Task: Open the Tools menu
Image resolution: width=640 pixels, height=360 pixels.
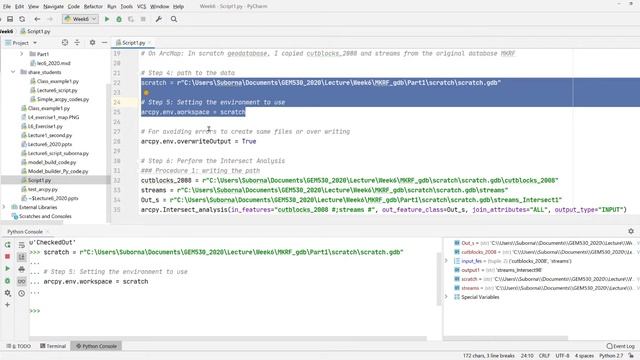Action: pyautogui.click(x=127, y=7)
